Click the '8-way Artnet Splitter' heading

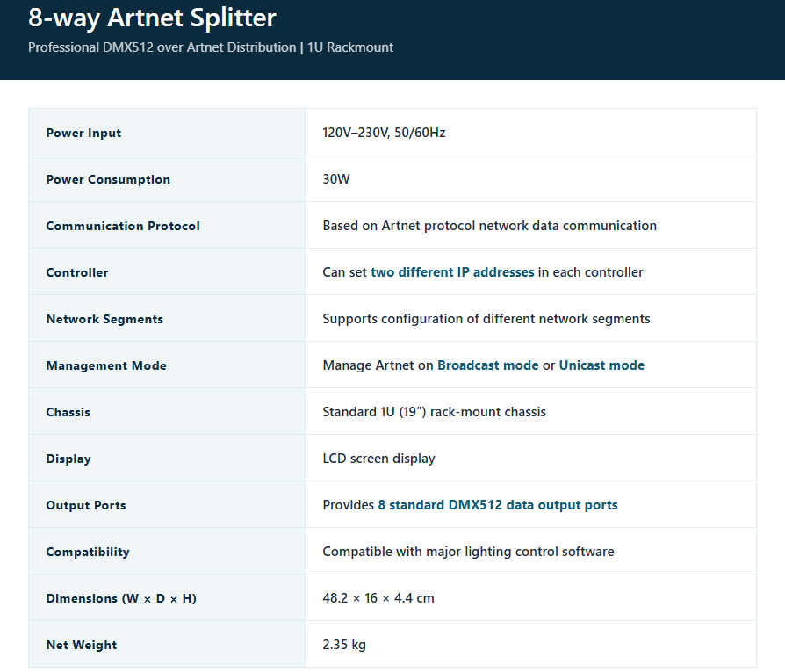pos(152,18)
